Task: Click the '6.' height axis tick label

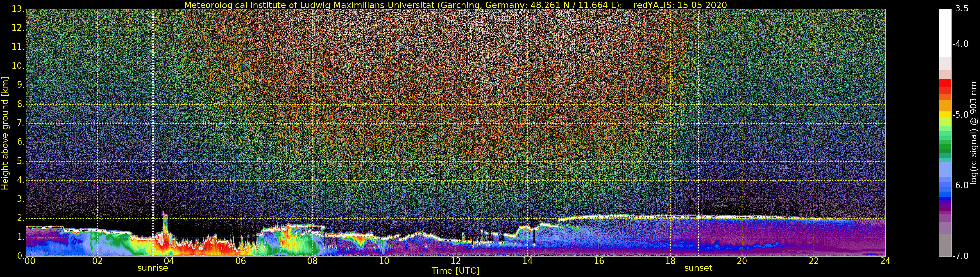Action: point(21,142)
